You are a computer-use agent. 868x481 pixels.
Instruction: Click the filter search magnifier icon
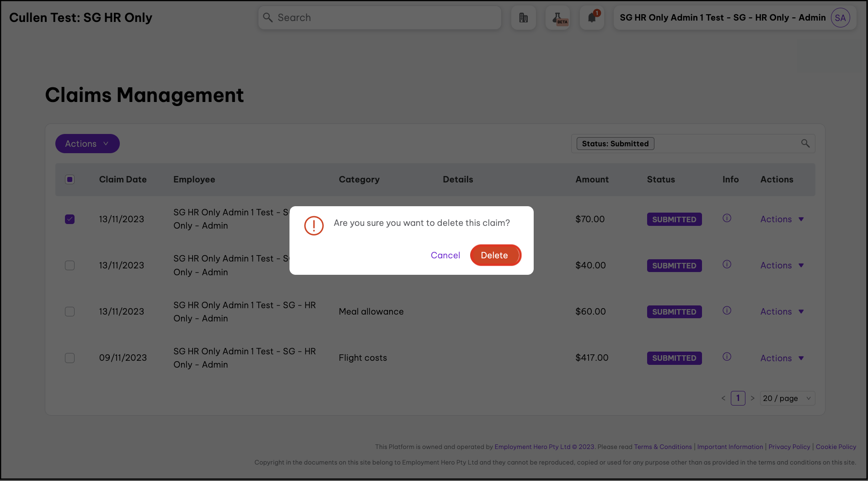tap(805, 144)
